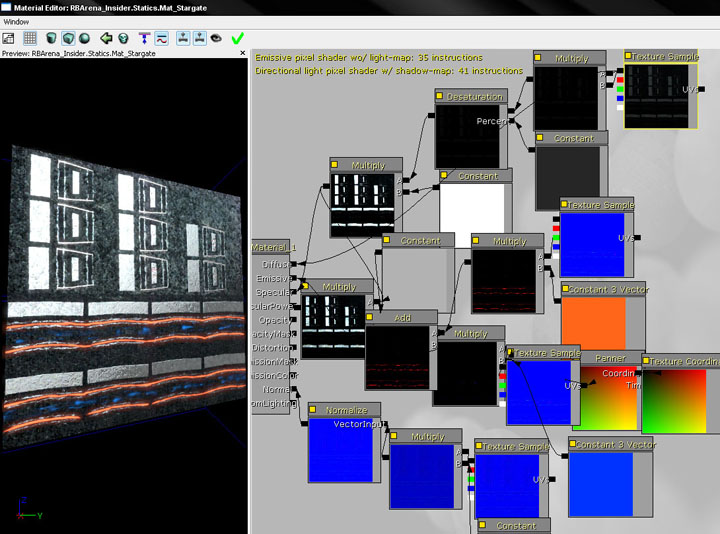The image size is (720, 534).
Task: Toggle the first realtime preview toolbar icon
Action: point(183,38)
